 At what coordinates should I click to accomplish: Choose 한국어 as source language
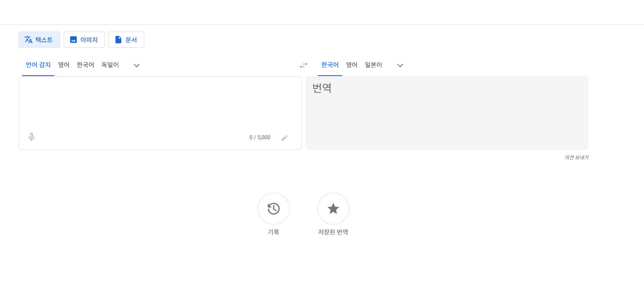click(x=85, y=65)
